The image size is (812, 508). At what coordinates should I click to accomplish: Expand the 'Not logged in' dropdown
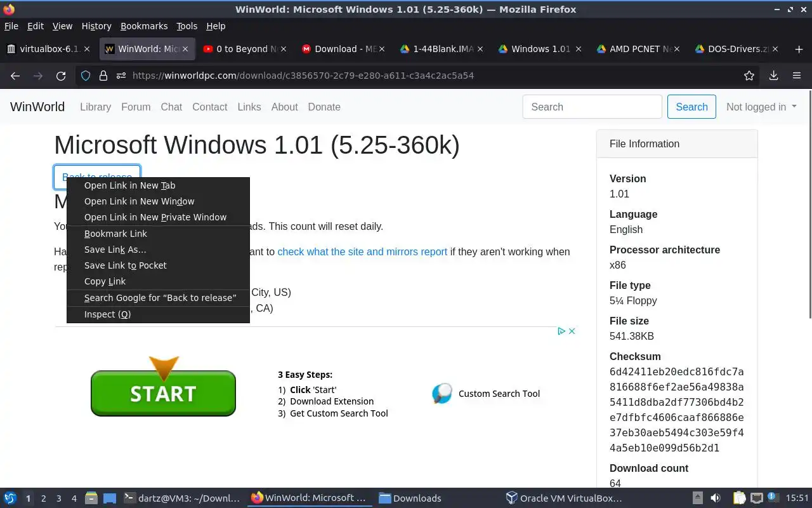[761, 107]
